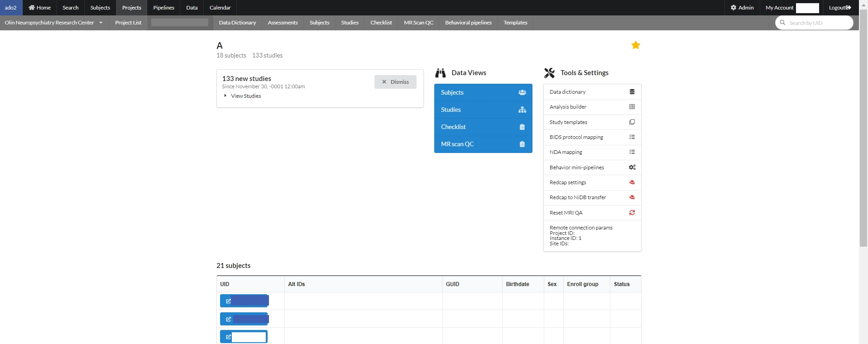Open the MR scan QC data view
The image size is (868, 344).
tap(483, 144)
